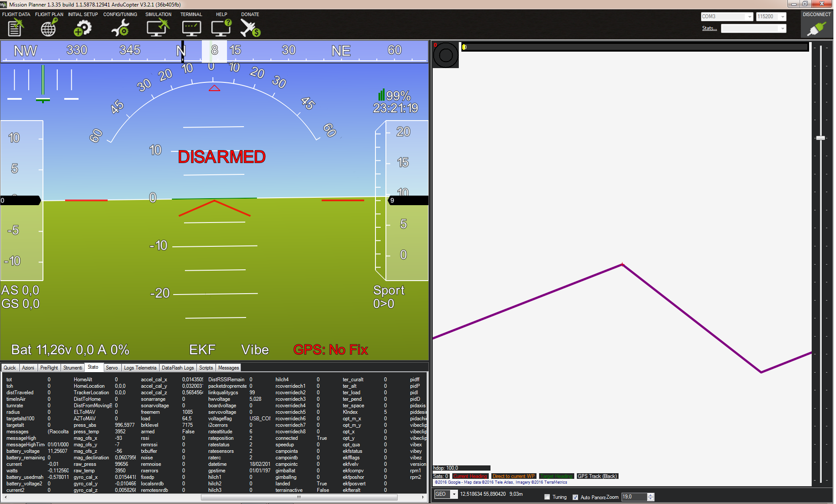Click the linkqualitygcs value 99
836x504 pixels.
[252, 393]
